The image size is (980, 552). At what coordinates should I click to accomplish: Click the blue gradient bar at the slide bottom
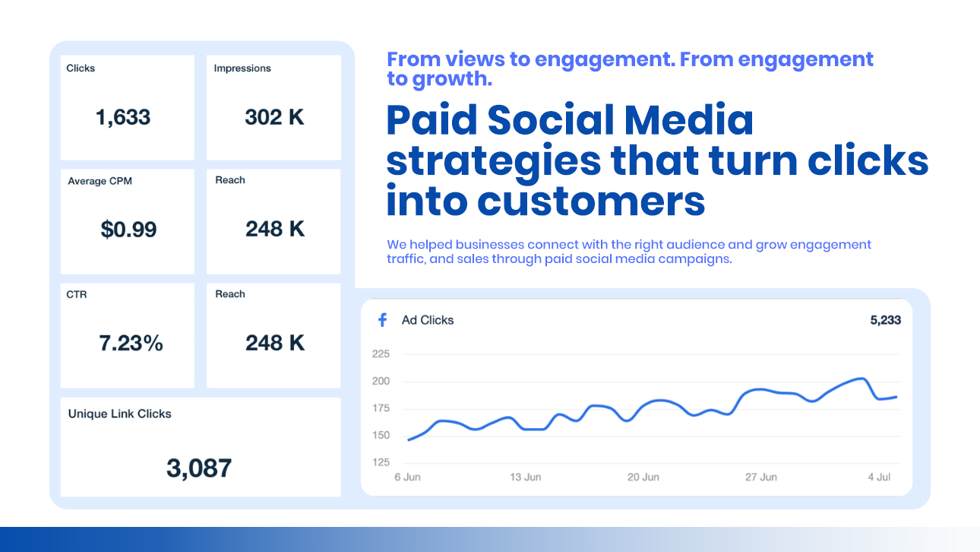point(490,539)
